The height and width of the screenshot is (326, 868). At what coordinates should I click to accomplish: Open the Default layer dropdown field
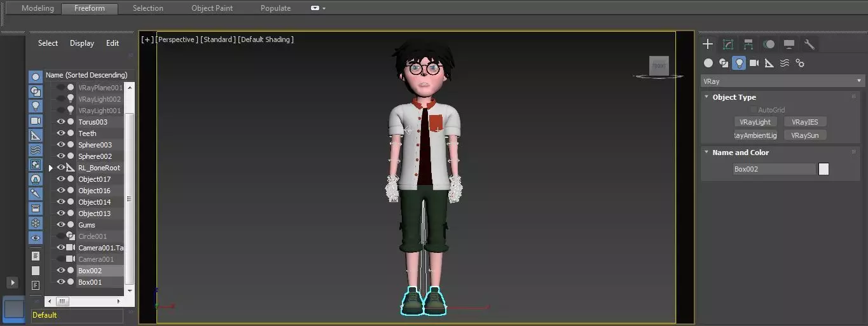[77, 315]
